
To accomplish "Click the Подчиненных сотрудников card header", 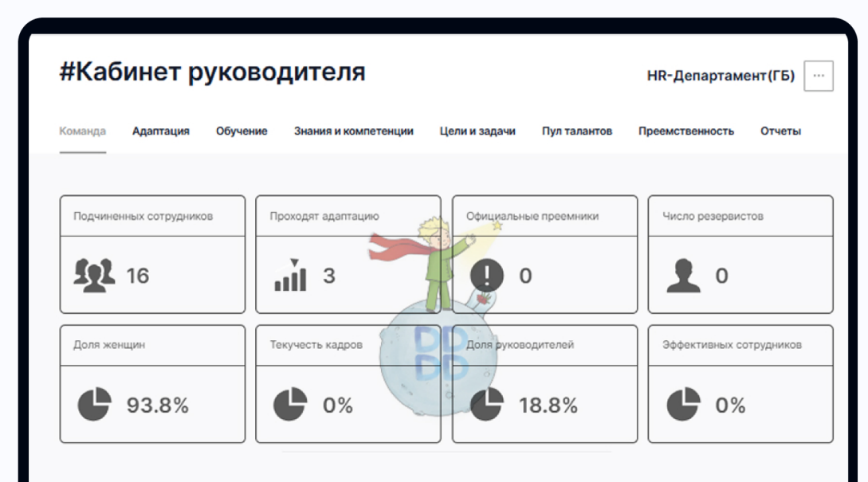I will point(152,216).
